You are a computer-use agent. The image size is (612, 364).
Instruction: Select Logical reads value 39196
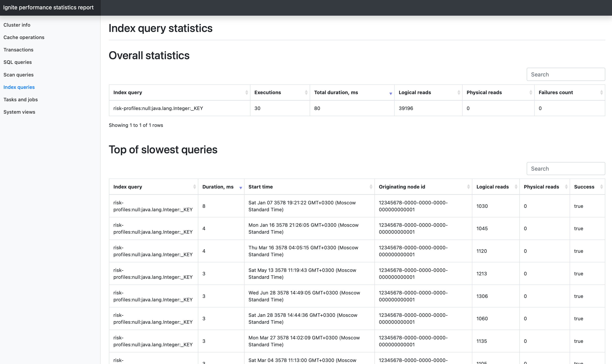(406, 108)
